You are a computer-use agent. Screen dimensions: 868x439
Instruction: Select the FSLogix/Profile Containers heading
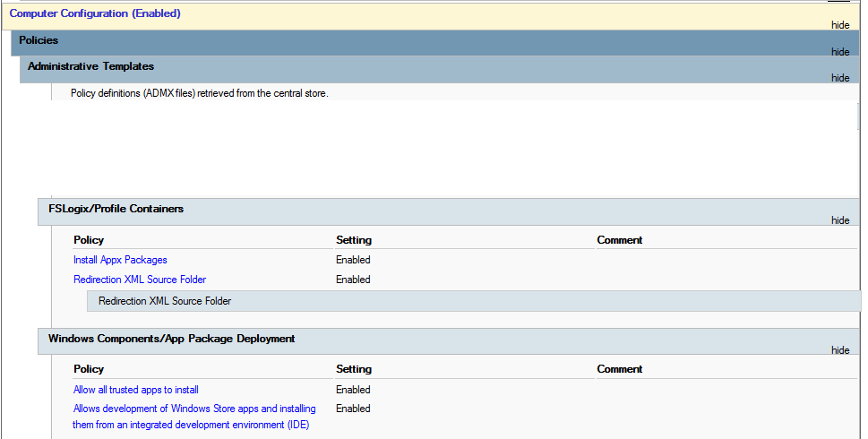pyautogui.click(x=116, y=209)
